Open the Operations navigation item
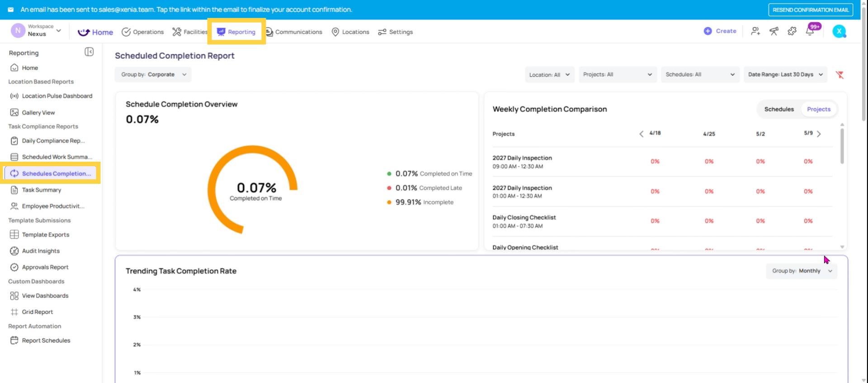 (143, 32)
